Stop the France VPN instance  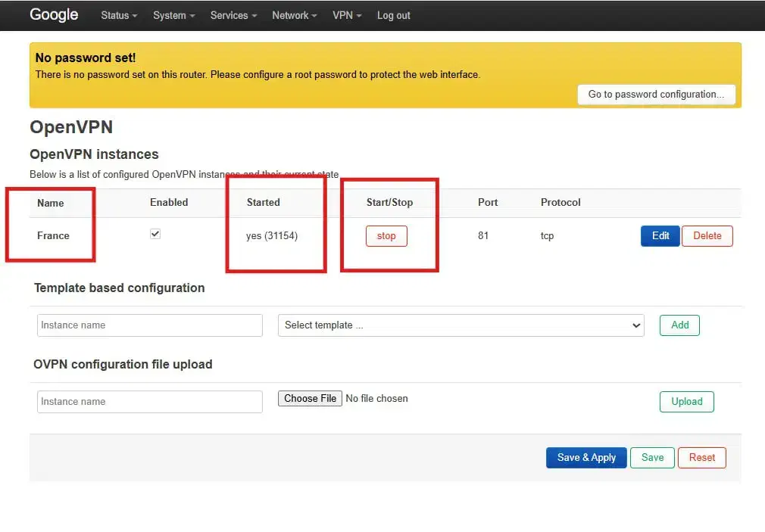pos(386,236)
